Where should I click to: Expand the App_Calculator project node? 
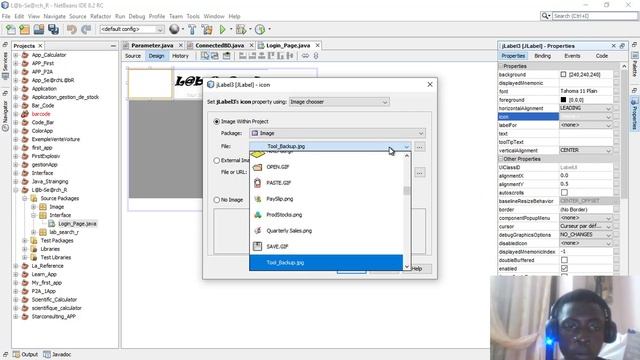point(16,55)
